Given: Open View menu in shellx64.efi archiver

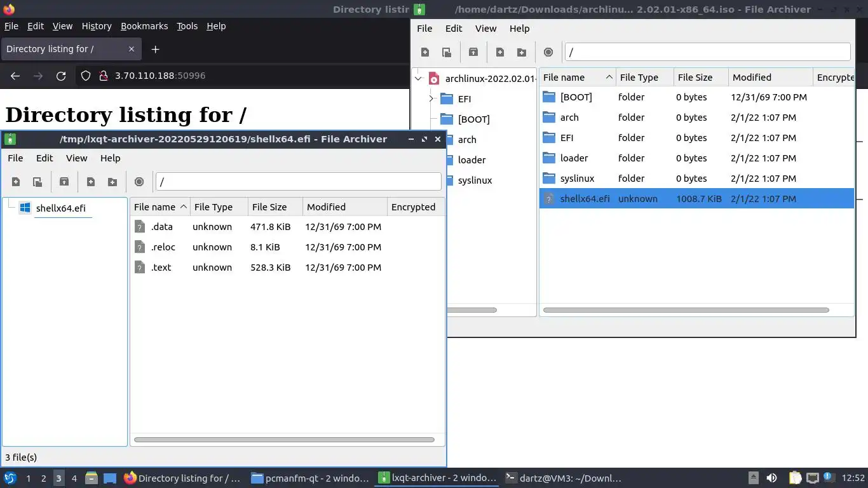Looking at the screenshot, I should pos(76,158).
